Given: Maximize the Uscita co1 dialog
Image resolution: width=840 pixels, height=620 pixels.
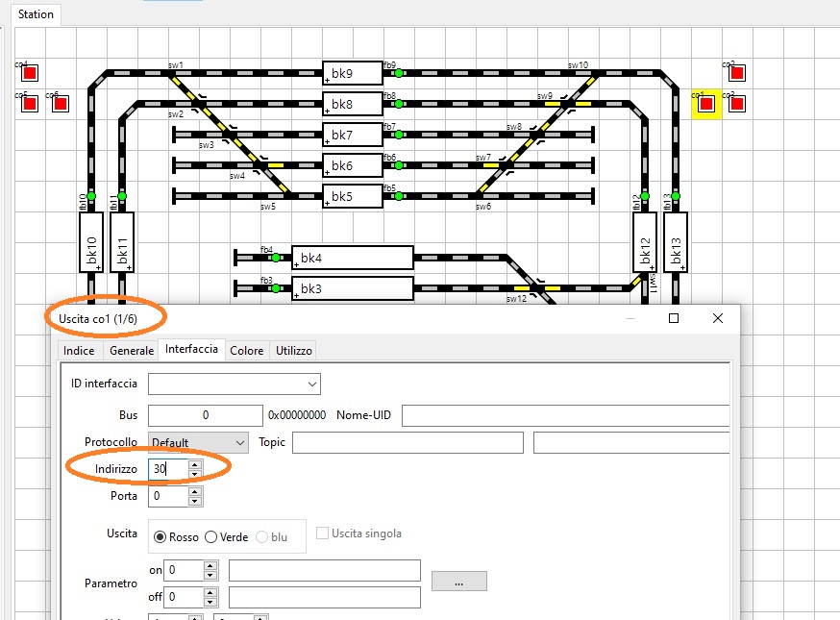Looking at the screenshot, I should tap(674, 318).
